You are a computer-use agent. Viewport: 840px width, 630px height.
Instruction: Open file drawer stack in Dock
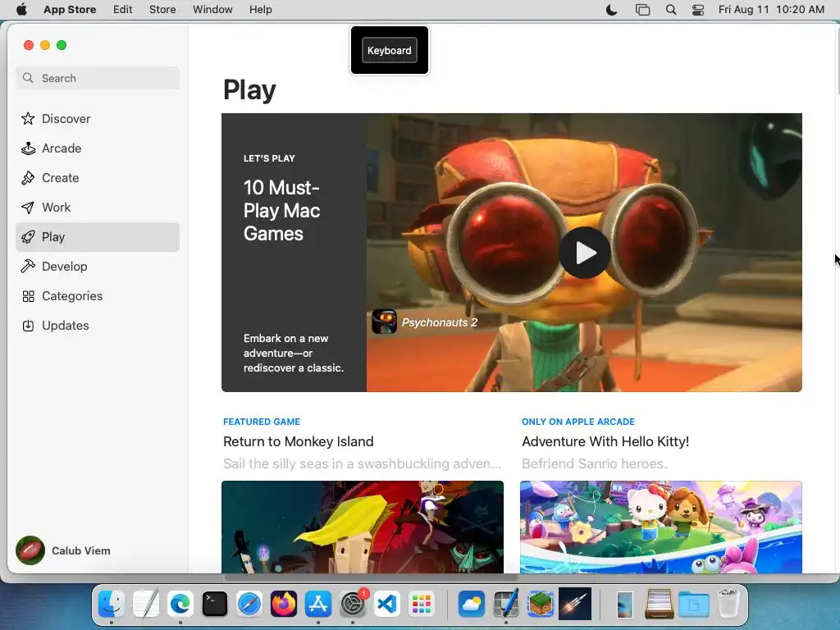[659, 605]
